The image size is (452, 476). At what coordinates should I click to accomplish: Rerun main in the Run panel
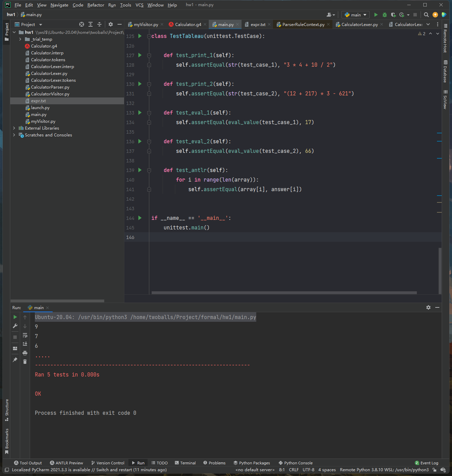coord(15,317)
